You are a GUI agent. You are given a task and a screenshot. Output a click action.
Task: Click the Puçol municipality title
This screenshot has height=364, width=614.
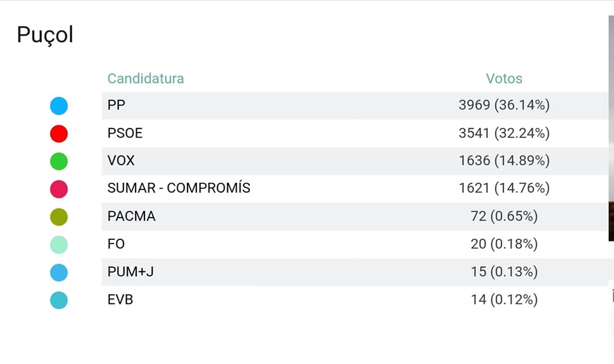[45, 35]
